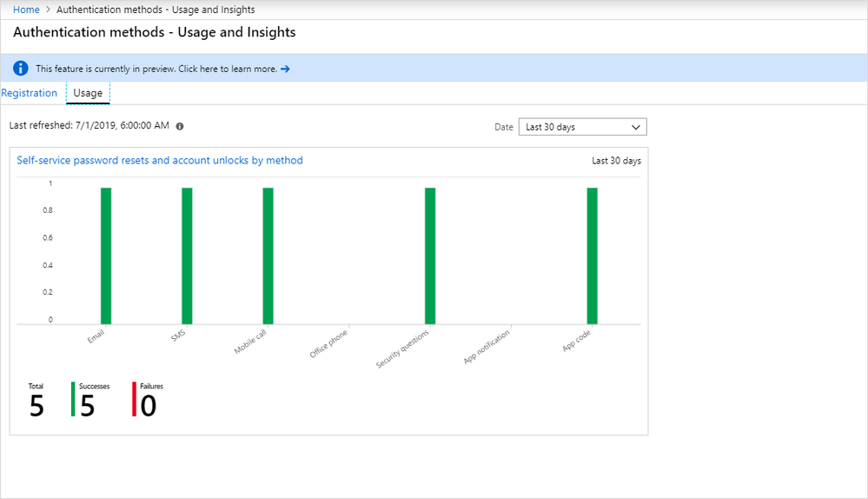Go to Home in the breadcrumb
868x499 pixels.
click(26, 10)
